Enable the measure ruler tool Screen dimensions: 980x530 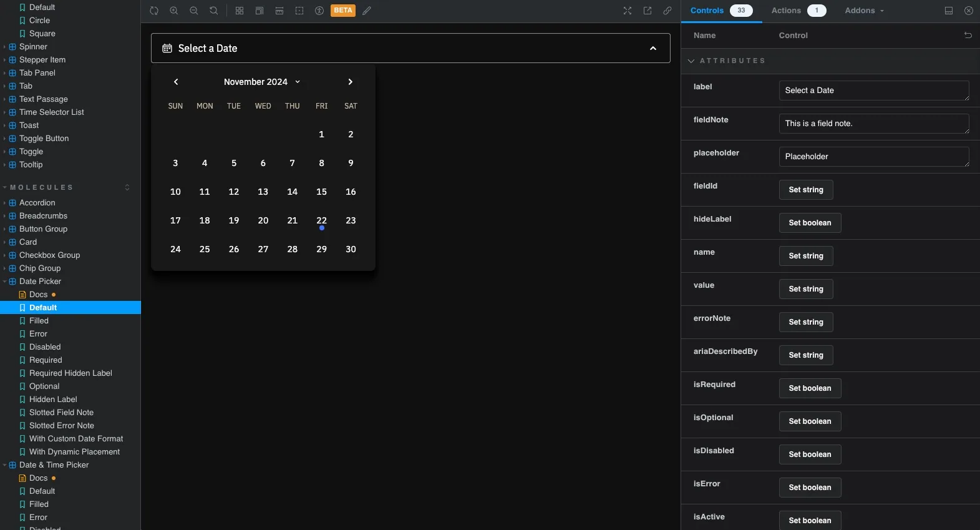[x=279, y=11]
